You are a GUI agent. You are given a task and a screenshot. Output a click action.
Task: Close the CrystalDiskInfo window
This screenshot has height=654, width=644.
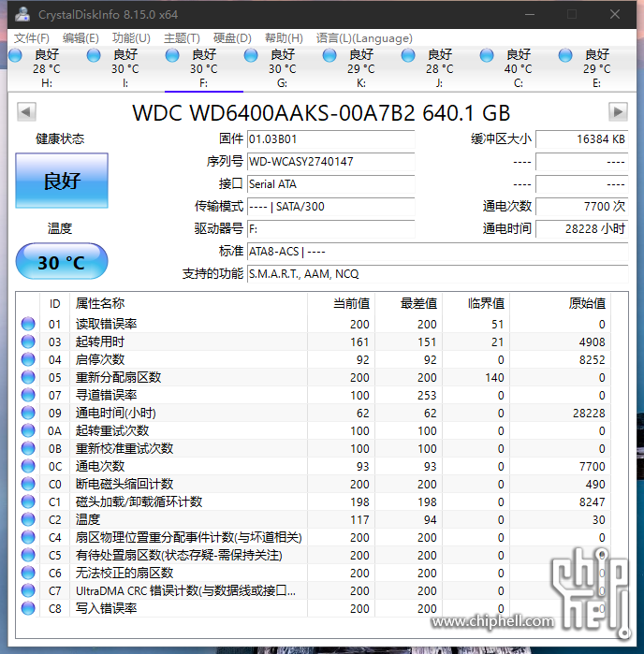(x=615, y=15)
